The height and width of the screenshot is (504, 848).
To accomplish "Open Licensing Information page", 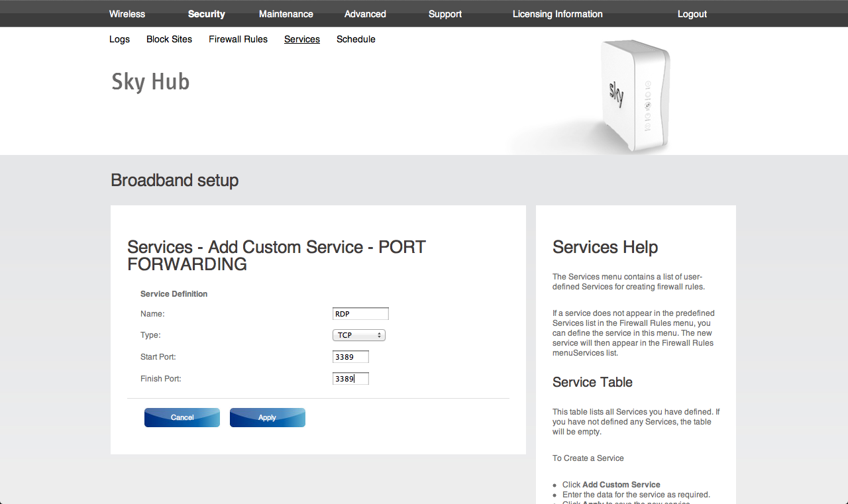I will 557,14.
